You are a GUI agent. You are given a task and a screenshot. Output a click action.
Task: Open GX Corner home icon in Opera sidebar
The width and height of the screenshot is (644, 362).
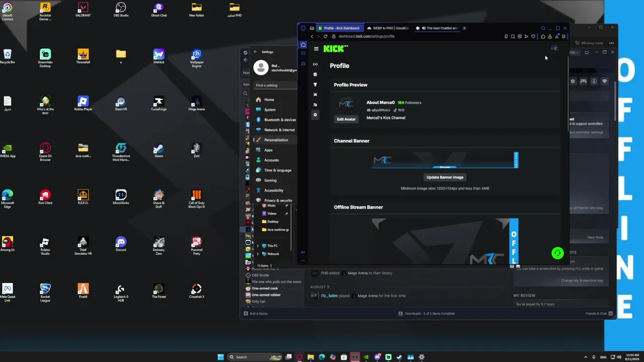(303, 45)
